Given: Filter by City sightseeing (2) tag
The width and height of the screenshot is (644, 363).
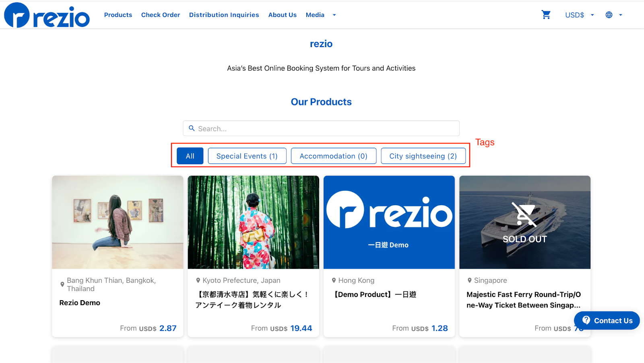Looking at the screenshot, I should point(423,156).
